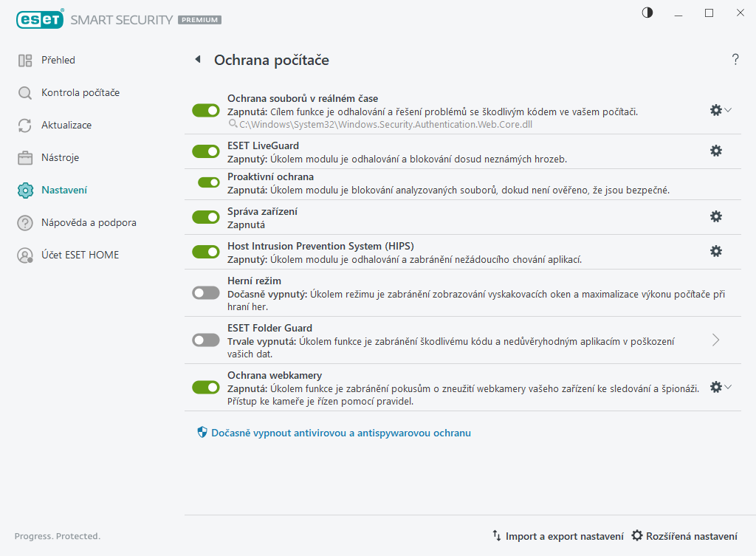Enable the Herní režim toggle

pos(206,293)
